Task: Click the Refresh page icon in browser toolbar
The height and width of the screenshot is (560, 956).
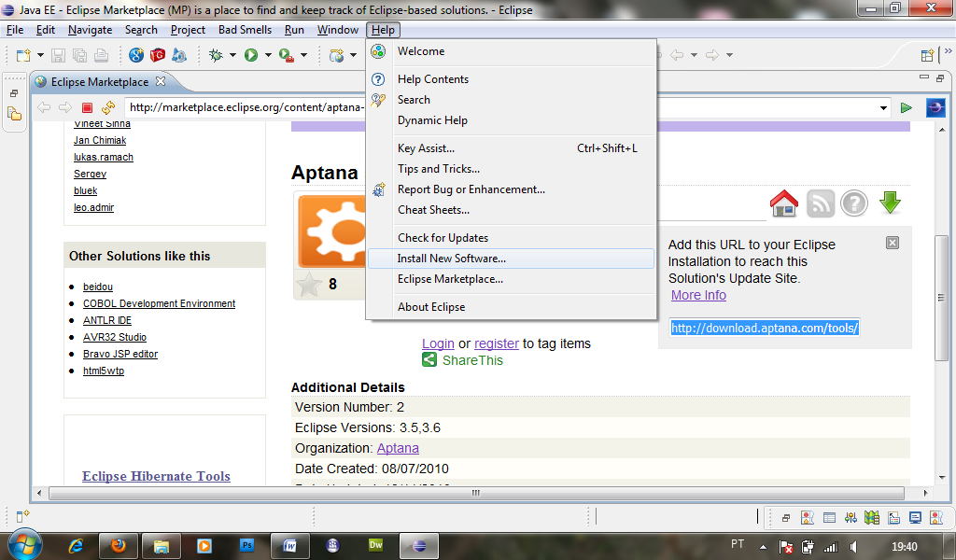Action: 108,107
